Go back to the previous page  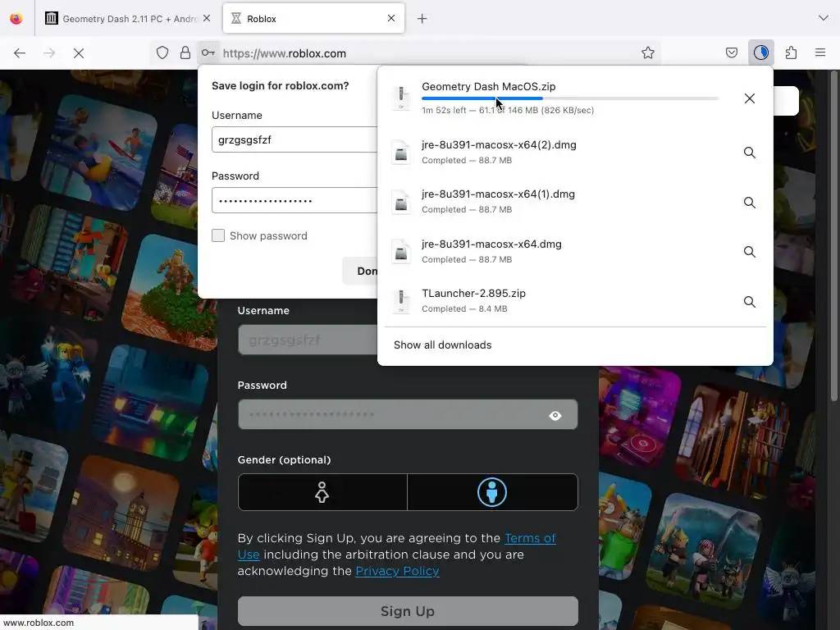(x=20, y=53)
